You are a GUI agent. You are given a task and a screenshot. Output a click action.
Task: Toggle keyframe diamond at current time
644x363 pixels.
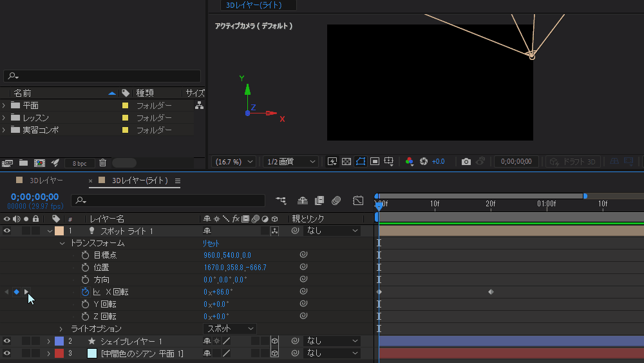17,292
